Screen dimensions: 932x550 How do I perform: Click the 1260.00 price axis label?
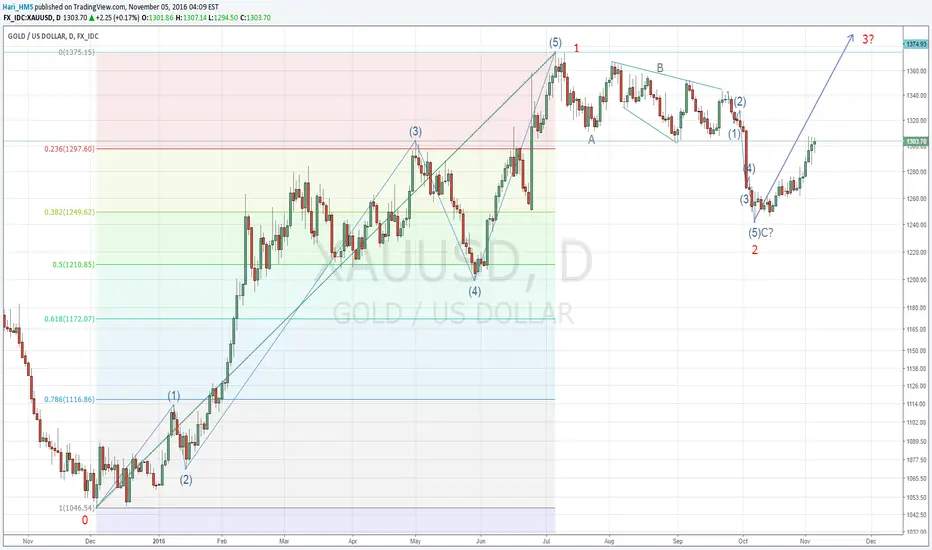click(x=917, y=199)
